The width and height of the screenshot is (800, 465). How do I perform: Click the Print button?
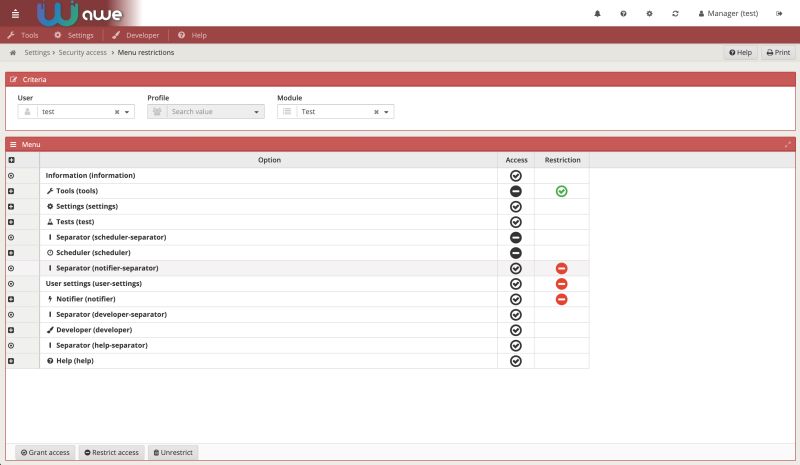[x=778, y=53]
